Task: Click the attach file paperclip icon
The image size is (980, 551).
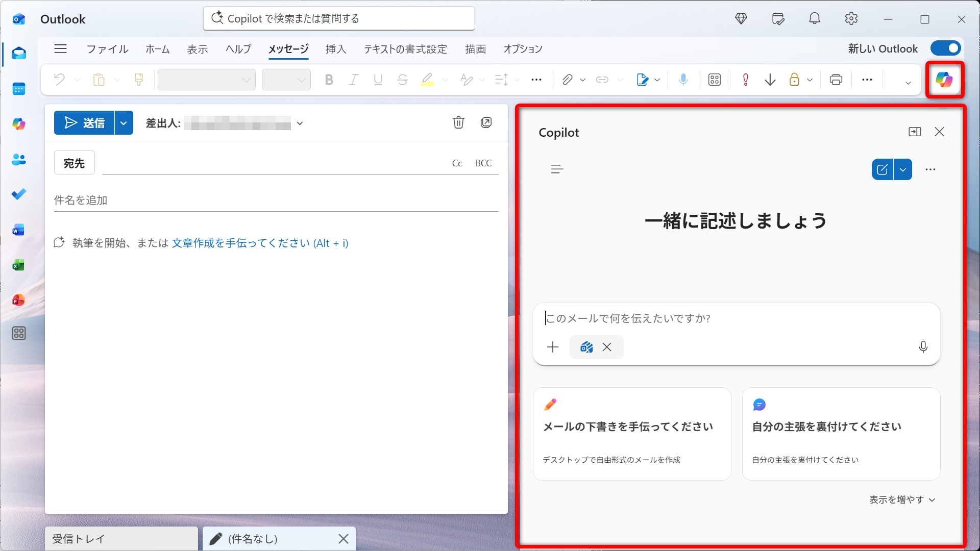Action: pos(567,80)
